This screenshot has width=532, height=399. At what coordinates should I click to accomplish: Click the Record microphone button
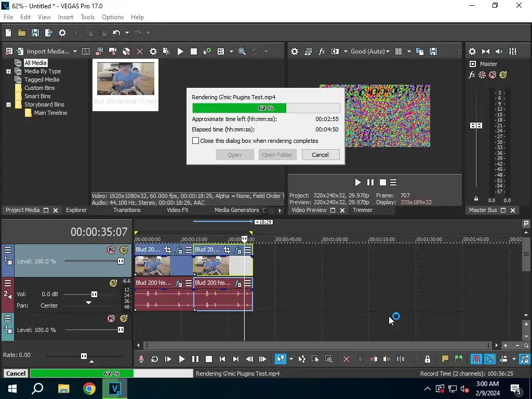click(x=141, y=359)
